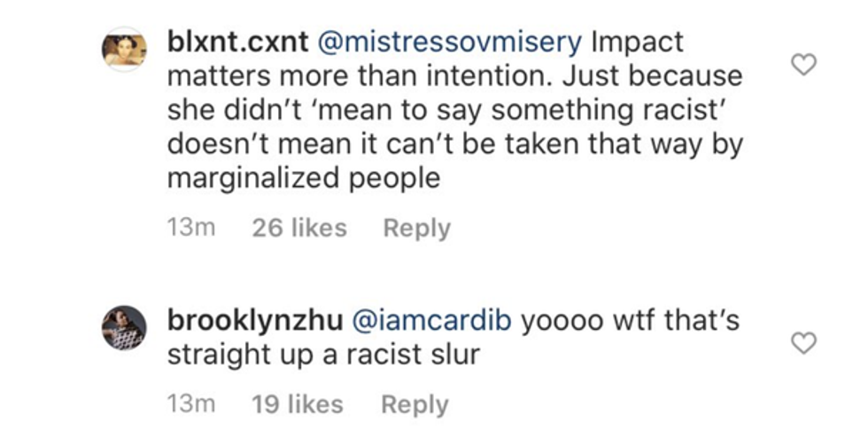Click the 13m timestamp under brooklynzhu's comment

click(x=191, y=404)
